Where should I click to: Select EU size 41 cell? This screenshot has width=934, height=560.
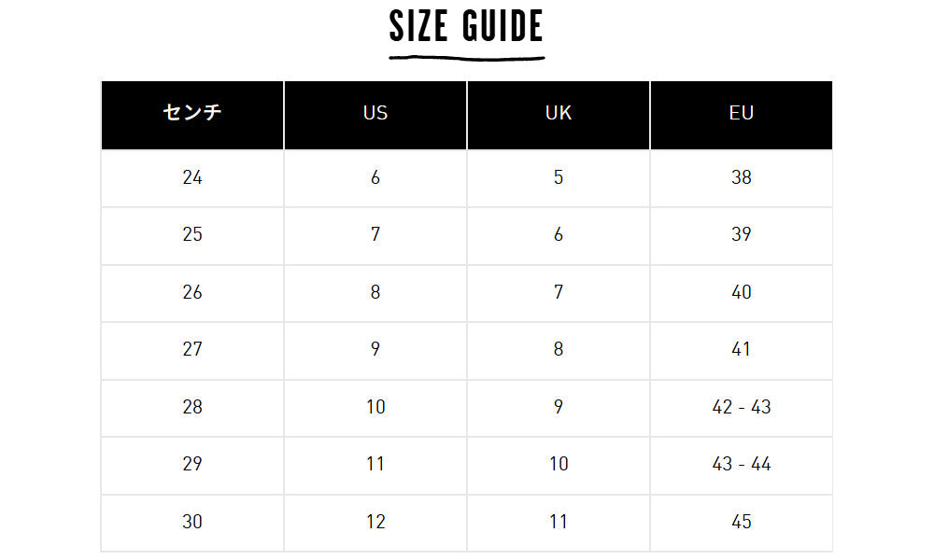(x=742, y=350)
